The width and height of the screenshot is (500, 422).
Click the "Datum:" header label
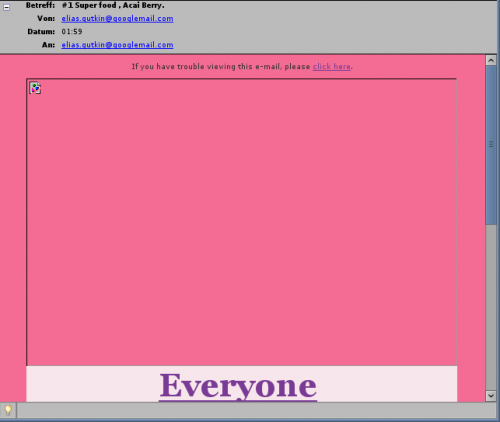pyautogui.click(x=41, y=32)
